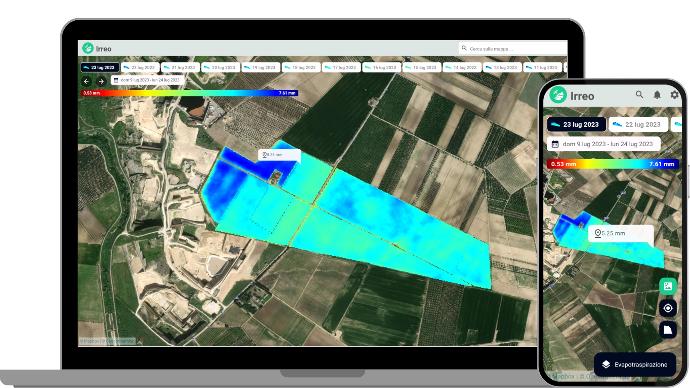This screenshot has width=690, height=388.
Task: Click the phone app's search magnifier icon
Action: tap(639, 95)
